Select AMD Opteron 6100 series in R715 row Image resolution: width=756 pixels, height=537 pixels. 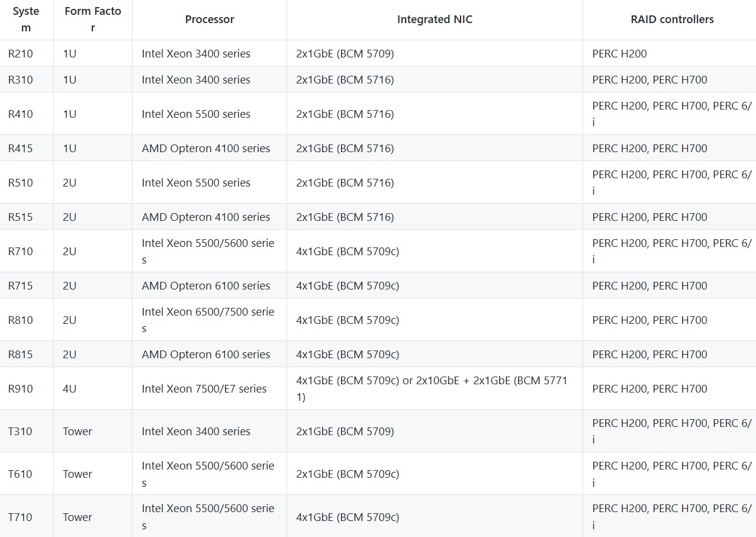[x=210, y=285]
